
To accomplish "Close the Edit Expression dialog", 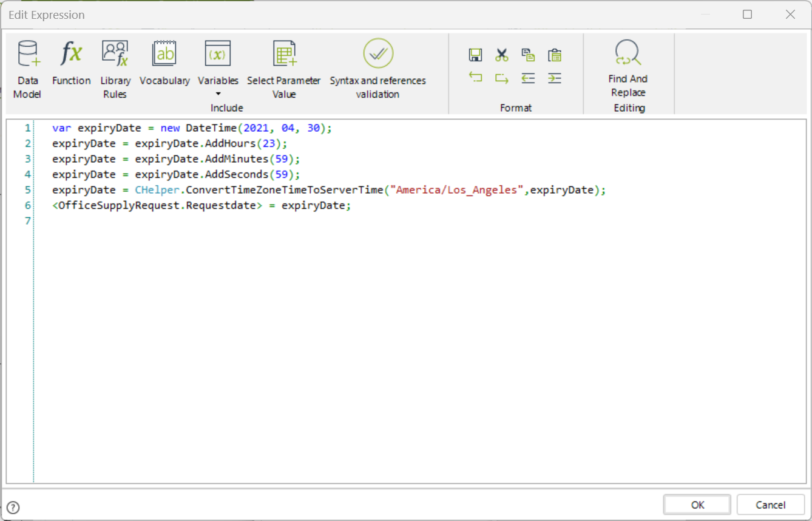I will (790, 15).
